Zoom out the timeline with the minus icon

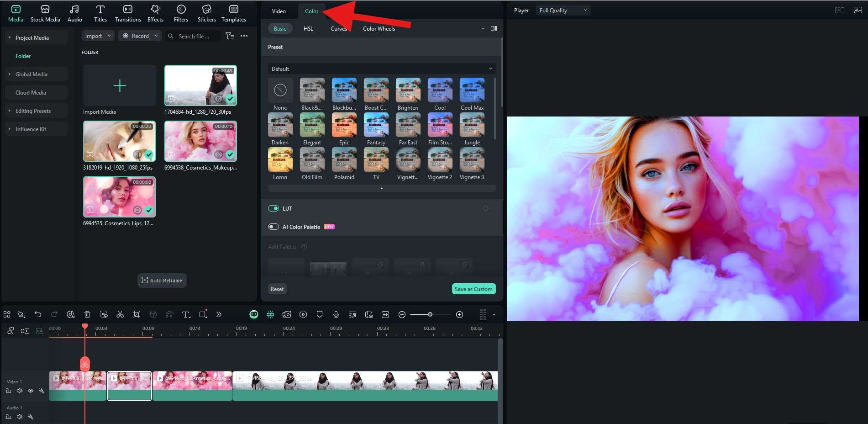(x=402, y=314)
